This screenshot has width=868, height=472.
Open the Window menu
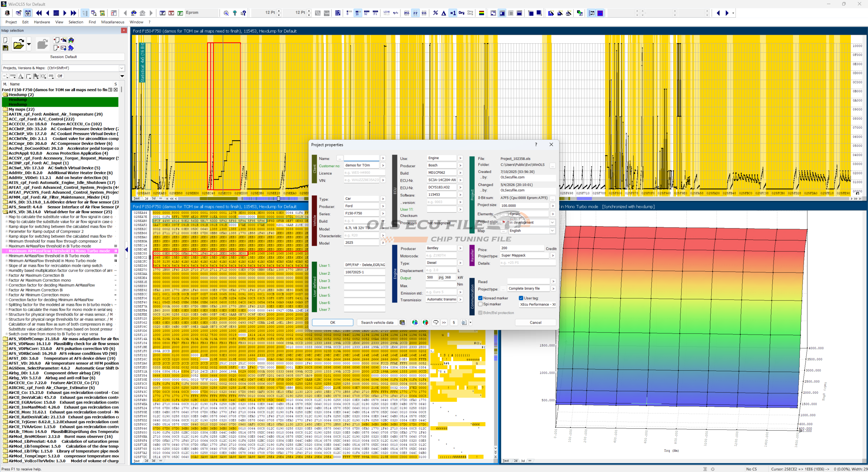(x=137, y=22)
